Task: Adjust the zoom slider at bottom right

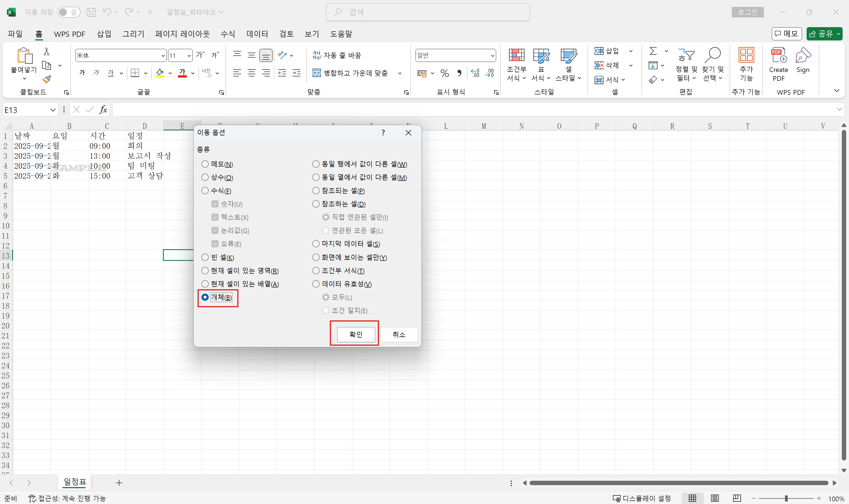Action: 786,498
